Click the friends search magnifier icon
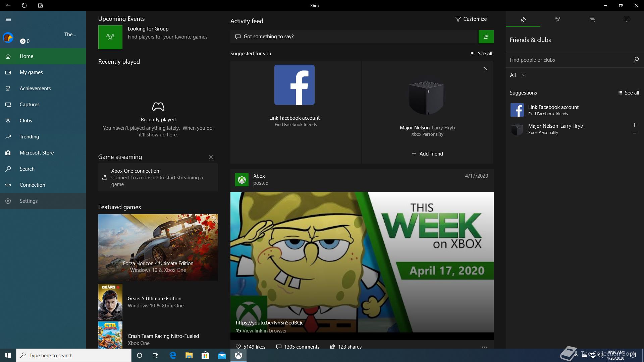This screenshot has width=644, height=362. coord(636,60)
